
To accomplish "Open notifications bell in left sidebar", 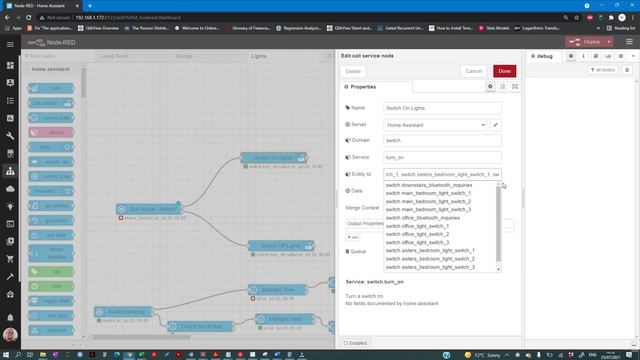I will [10, 317].
